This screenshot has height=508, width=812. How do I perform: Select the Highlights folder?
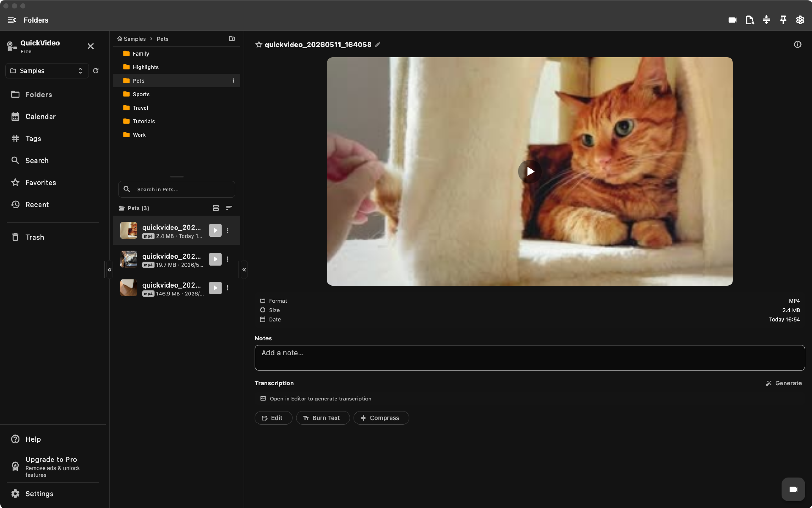tap(177, 67)
